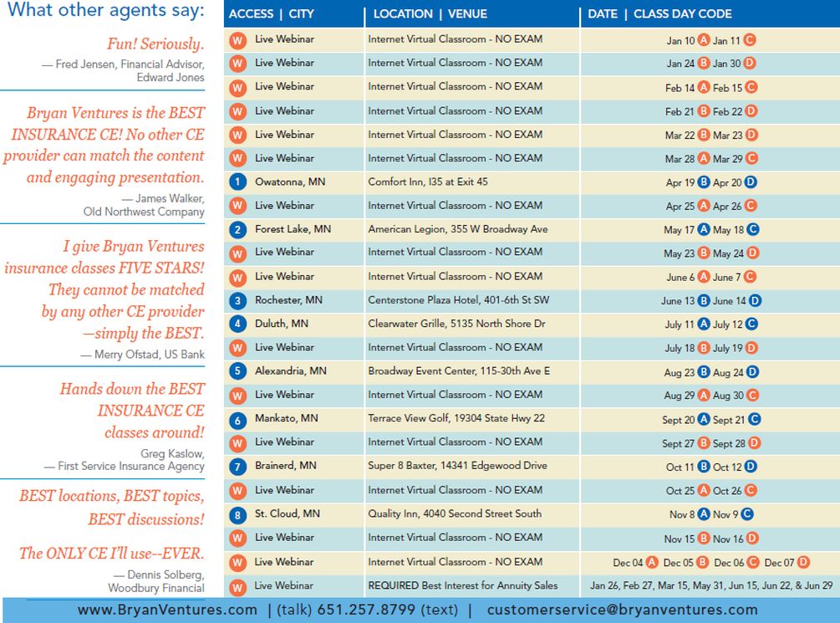Click the Comfort Inn, I35 at Exit 45 venue
The height and width of the screenshot is (623, 840).
428,181
